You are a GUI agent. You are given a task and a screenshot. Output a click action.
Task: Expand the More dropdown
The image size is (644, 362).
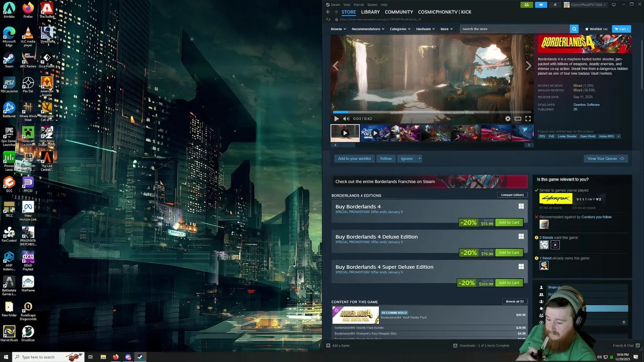[447, 29]
